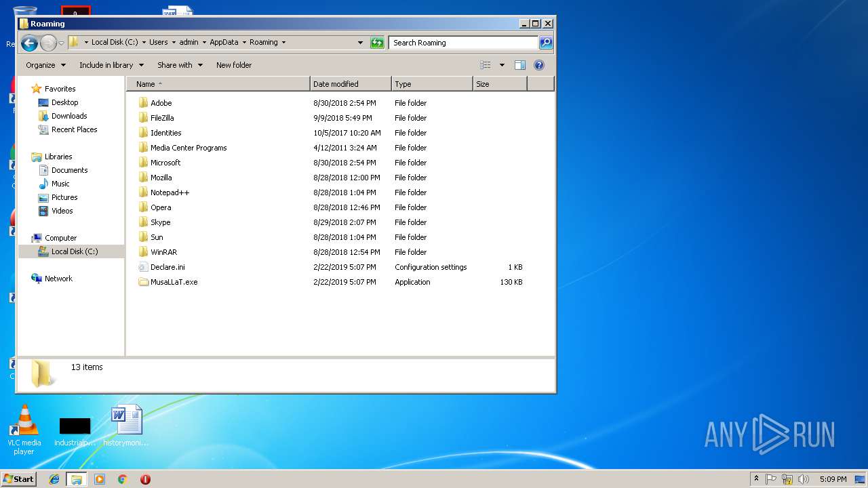The image size is (868, 488).
Task: Open Include in library menu
Action: tap(111, 65)
